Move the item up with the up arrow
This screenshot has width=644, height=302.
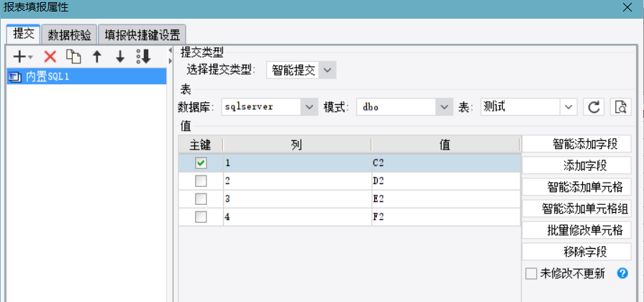click(x=97, y=57)
